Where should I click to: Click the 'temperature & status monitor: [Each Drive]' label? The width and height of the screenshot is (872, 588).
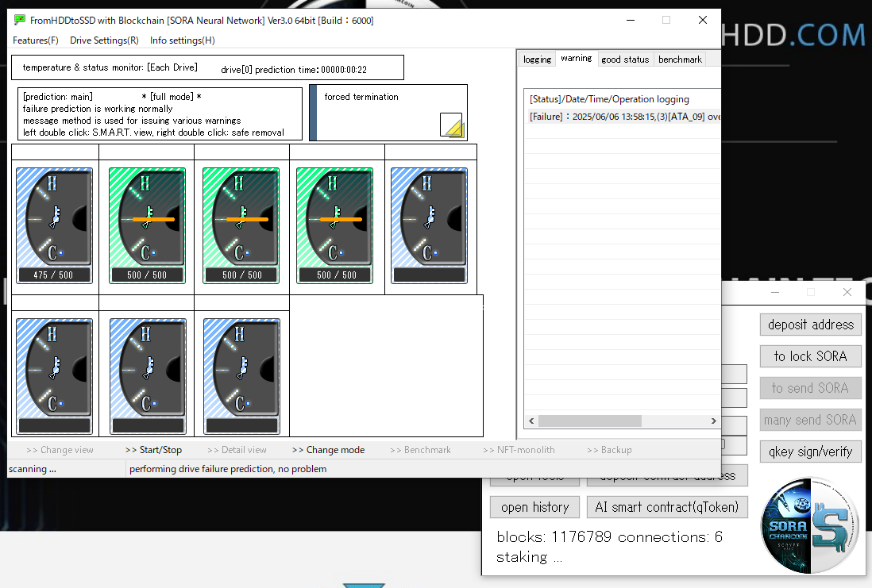coord(110,67)
